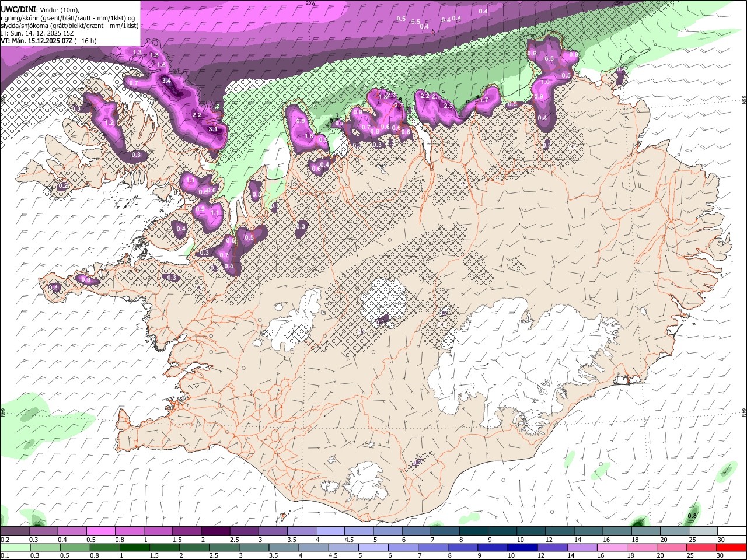This screenshot has width=747, height=560.
Task: Click the greyish-purple top-row swatch labeled 0.2
Action: point(15,531)
